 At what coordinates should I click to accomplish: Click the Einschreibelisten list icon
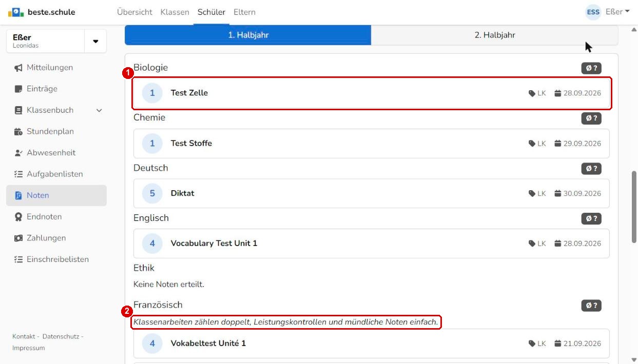18,259
